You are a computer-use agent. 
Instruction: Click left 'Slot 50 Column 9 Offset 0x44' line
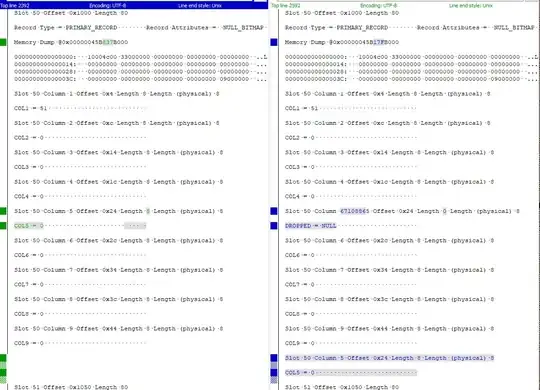pyautogui.click(x=118, y=329)
